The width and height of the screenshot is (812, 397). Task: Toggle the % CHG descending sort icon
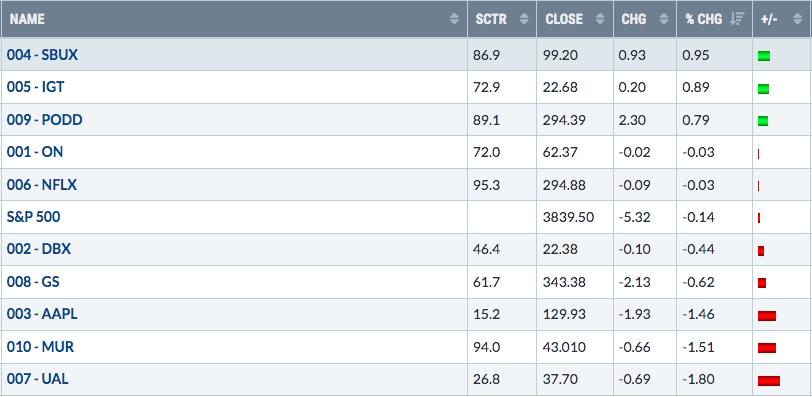click(737, 19)
